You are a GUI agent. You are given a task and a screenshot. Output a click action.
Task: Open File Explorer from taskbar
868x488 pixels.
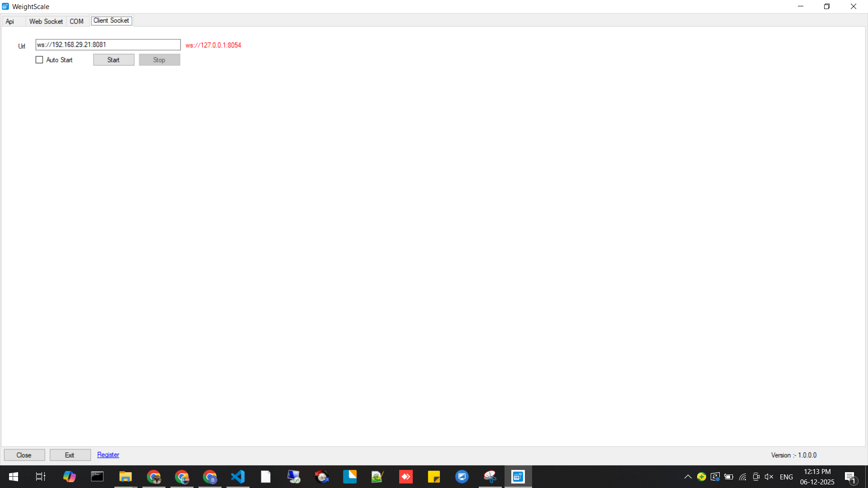[125, 477]
